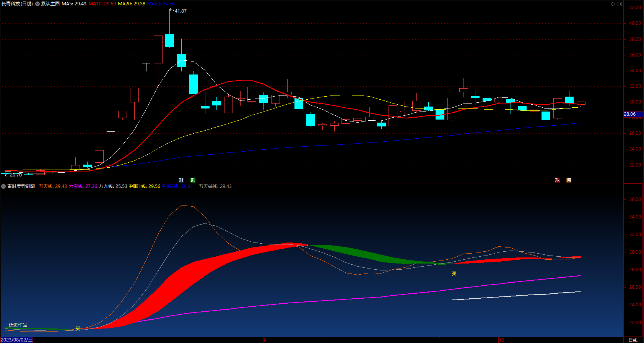
Task: Click the yellow 买 signal at chart start
Action: click(x=78, y=328)
